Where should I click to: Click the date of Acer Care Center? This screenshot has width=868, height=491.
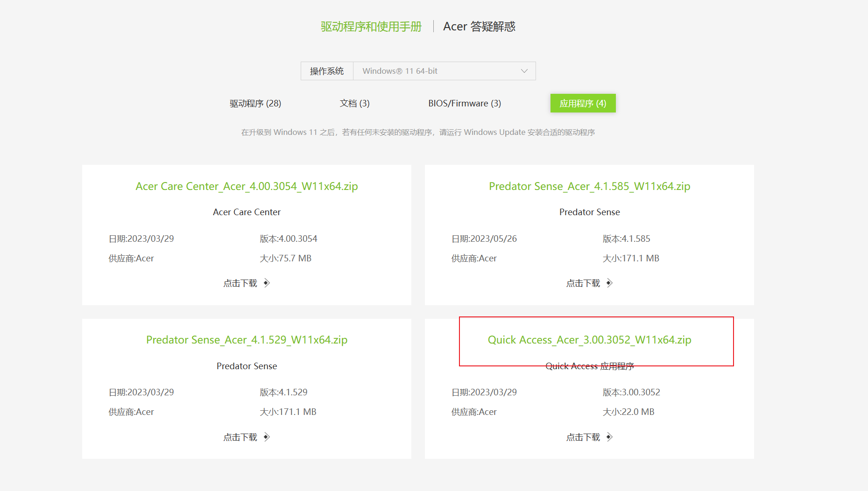tap(141, 238)
